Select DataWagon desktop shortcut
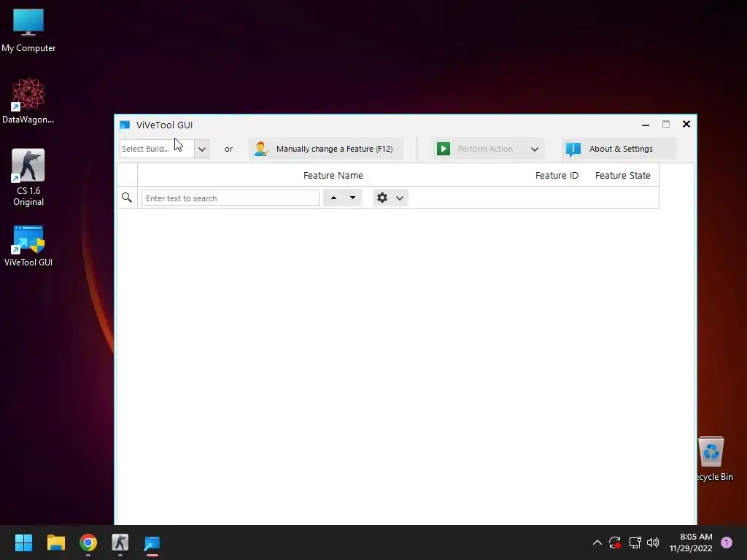747x560 pixels. (x=28, y=101)
